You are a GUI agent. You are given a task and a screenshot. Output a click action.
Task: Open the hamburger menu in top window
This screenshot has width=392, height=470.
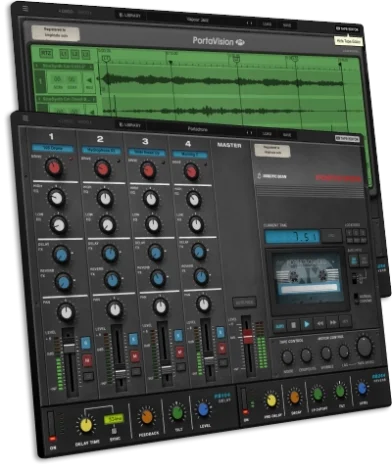(x=25, y=8)
